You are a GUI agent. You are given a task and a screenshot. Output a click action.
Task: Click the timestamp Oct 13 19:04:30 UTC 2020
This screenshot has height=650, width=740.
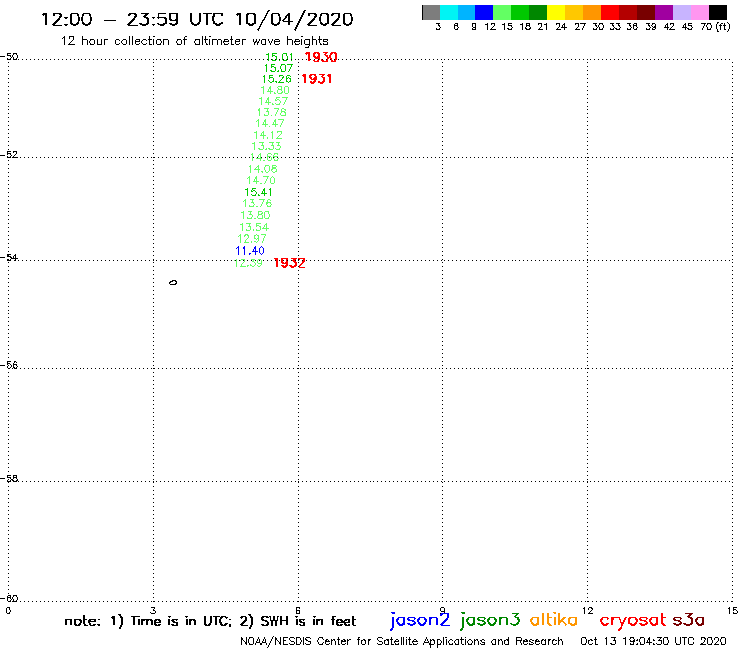[653, 641]
